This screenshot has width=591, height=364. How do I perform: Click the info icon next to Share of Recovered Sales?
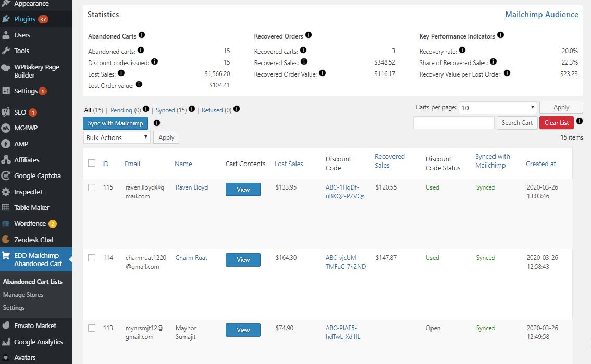pyautogui.click(x=494, y=61)
